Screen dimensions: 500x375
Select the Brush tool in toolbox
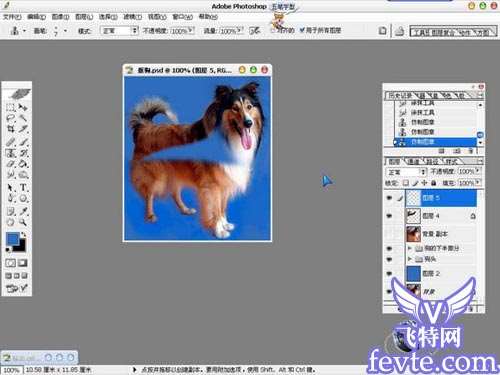tap(23, 142)
